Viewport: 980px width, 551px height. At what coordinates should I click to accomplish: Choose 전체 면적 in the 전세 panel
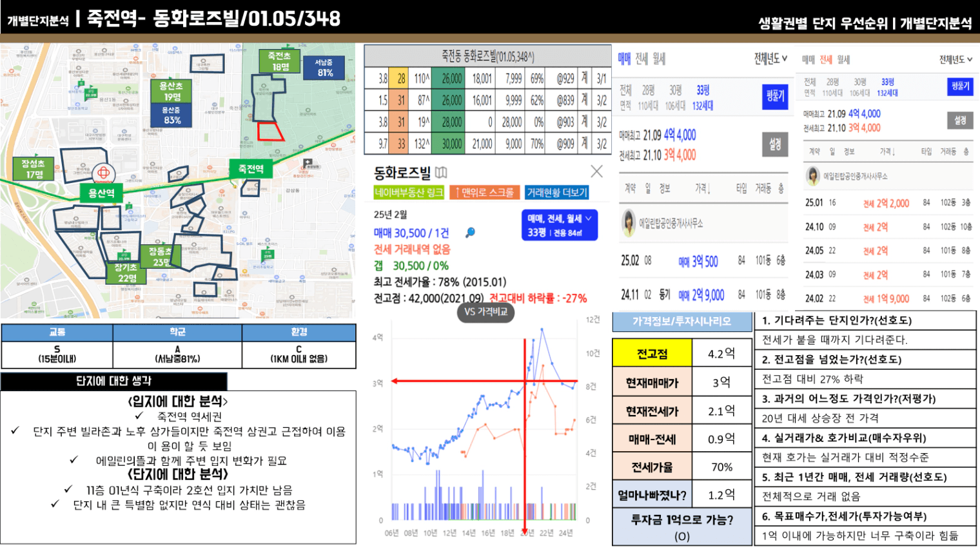pyautogui.click(x=810, y=88)
